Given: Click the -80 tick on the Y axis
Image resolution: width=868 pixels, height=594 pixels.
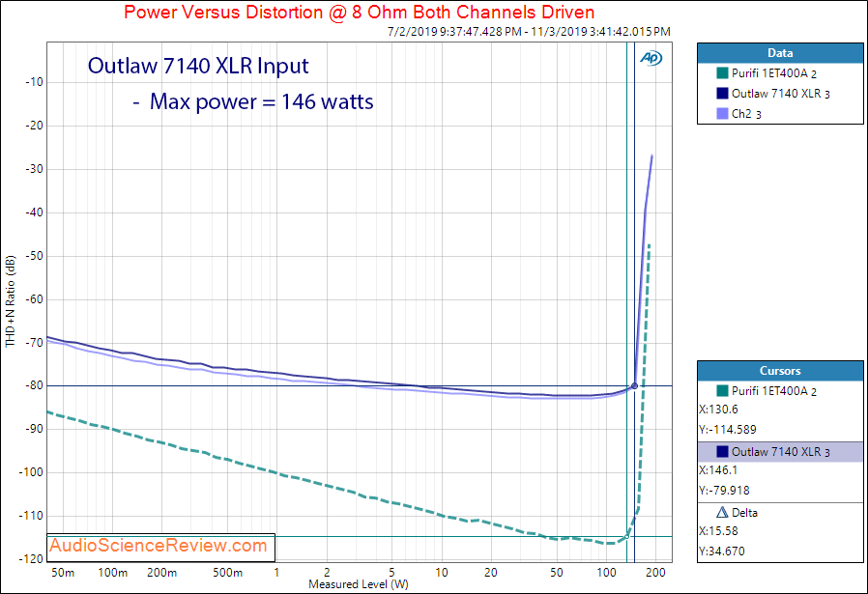Looking at the screenshot, I should pos(34,385).
